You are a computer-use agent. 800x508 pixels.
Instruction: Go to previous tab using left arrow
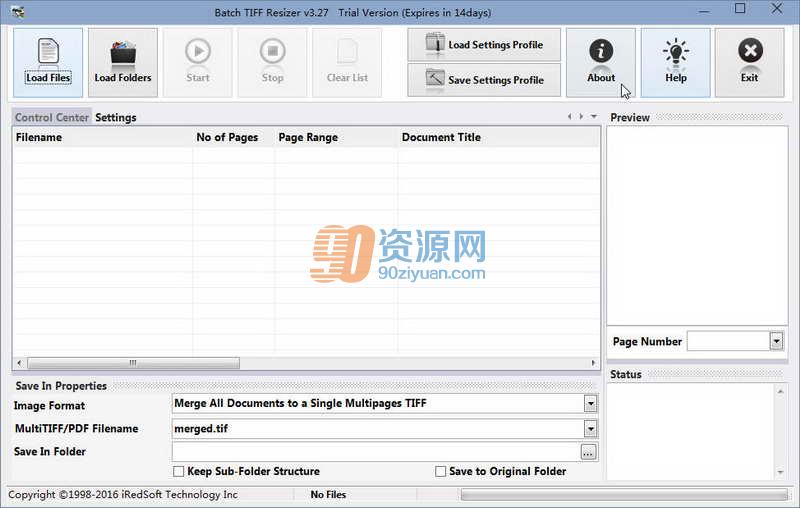tap(569, 116)
